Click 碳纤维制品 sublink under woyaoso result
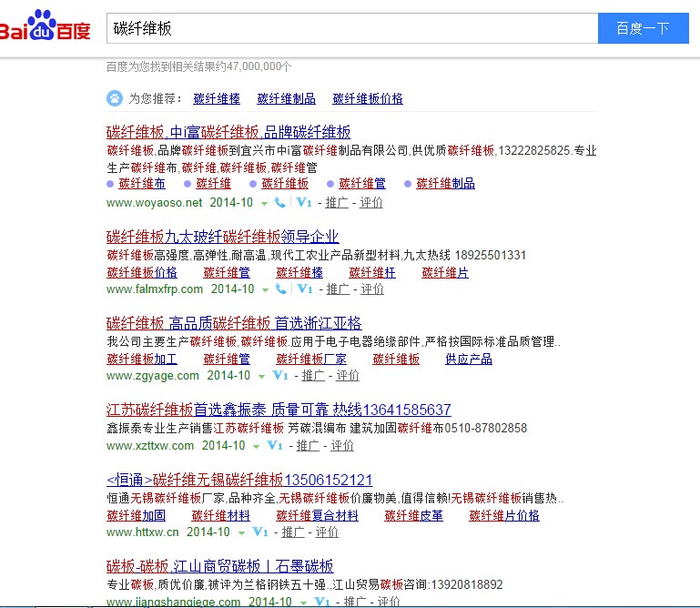 [445, 184]
